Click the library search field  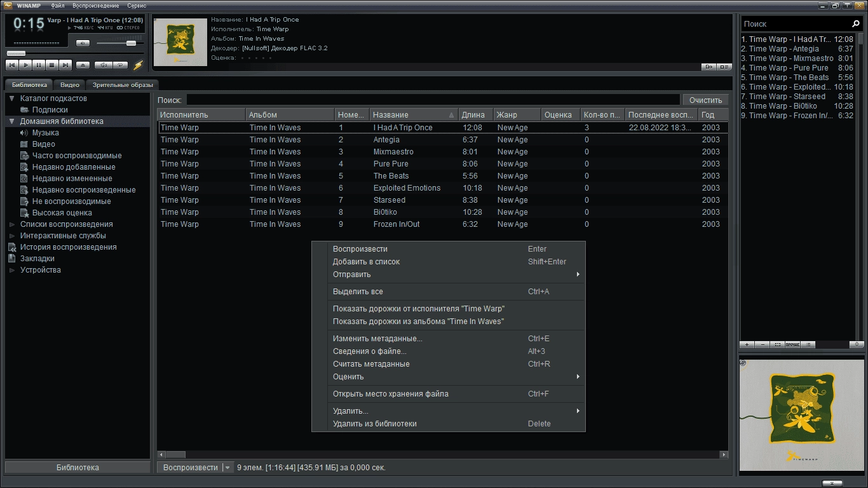click(433, 100)
